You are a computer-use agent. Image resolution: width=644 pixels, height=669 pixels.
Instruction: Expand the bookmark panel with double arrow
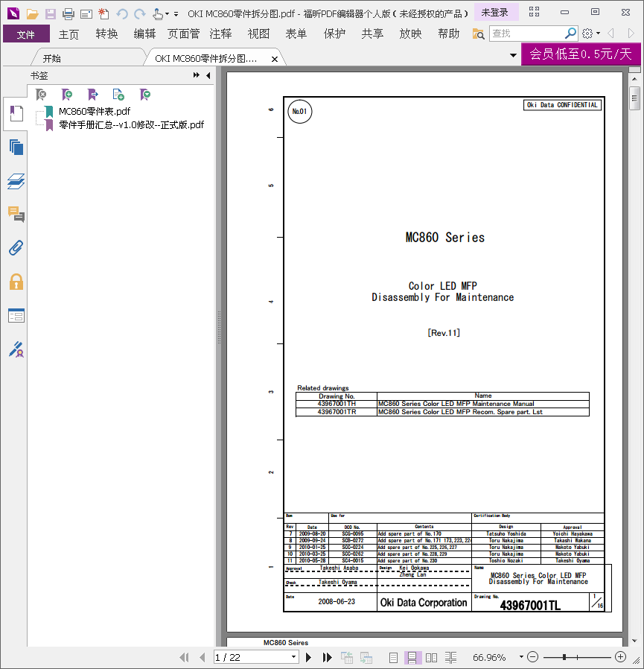pos(197,75)
